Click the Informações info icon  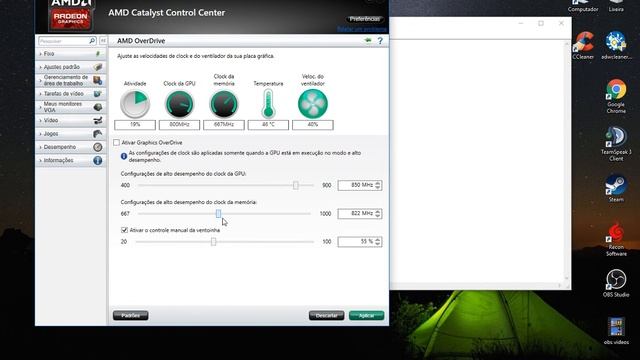[98, 160]
